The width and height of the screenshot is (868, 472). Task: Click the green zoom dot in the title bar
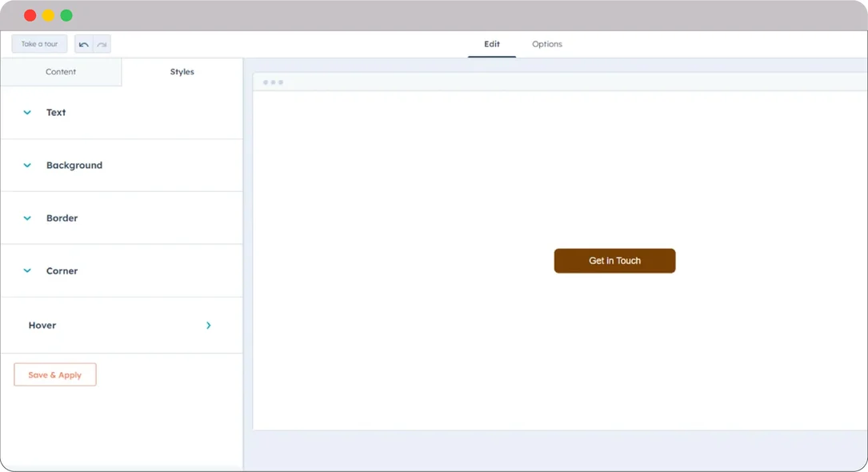(66, 14)
